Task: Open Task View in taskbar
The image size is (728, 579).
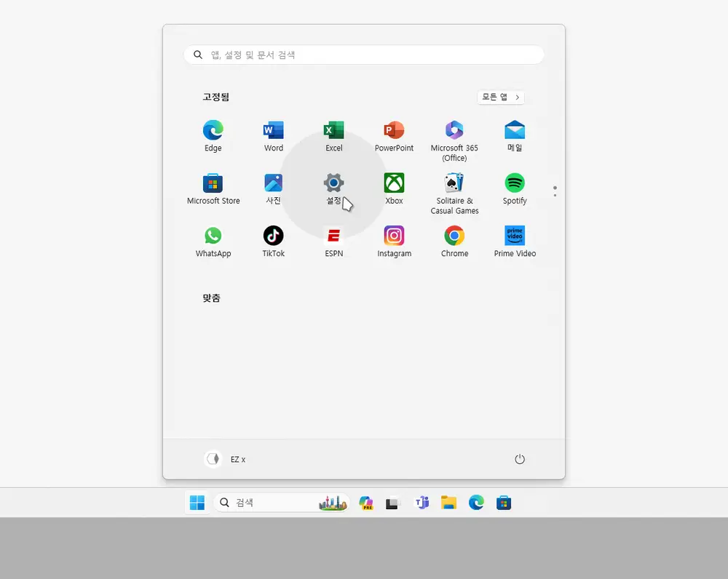Action: point(393,503)
